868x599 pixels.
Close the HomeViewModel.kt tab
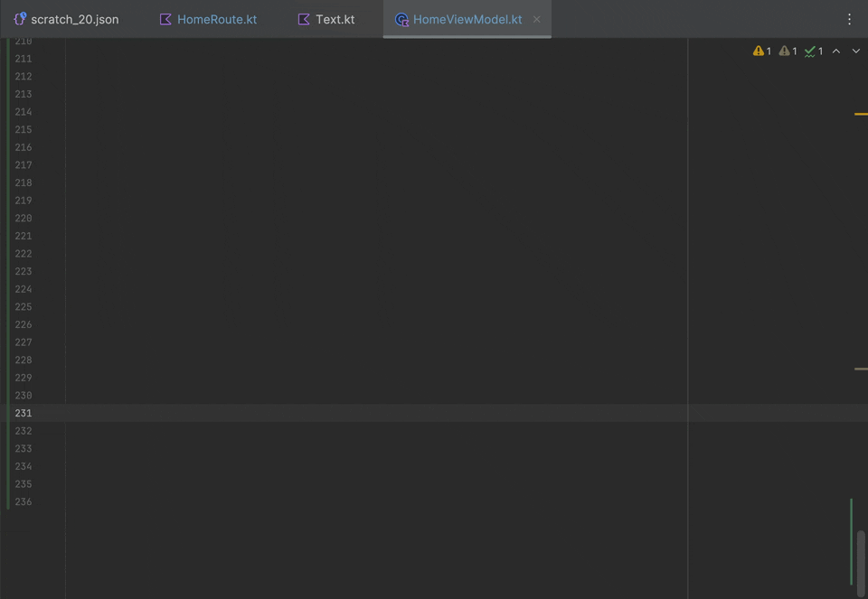pos(536,19)
